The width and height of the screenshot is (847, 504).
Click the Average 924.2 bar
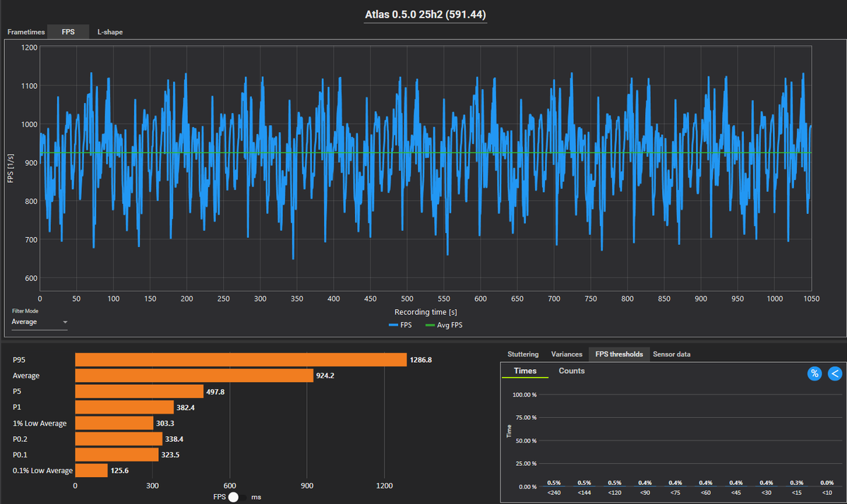pyautogui.click(x=194, y=376)
